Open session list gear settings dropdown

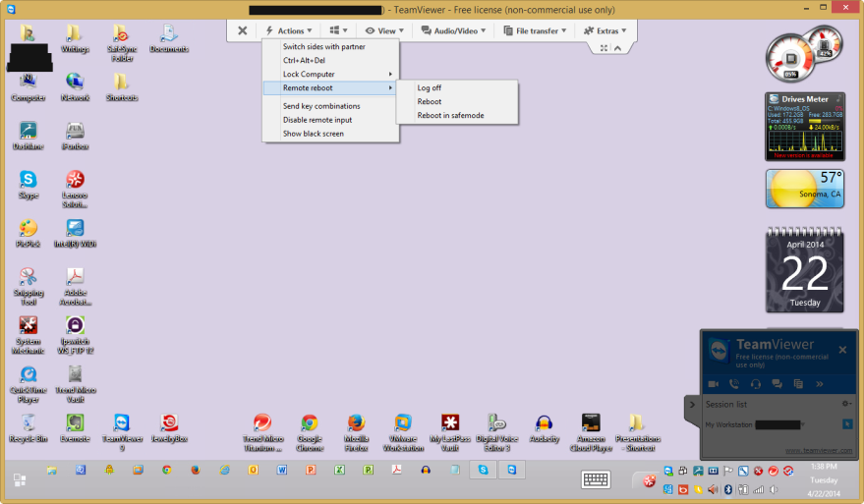coord(846,404)
